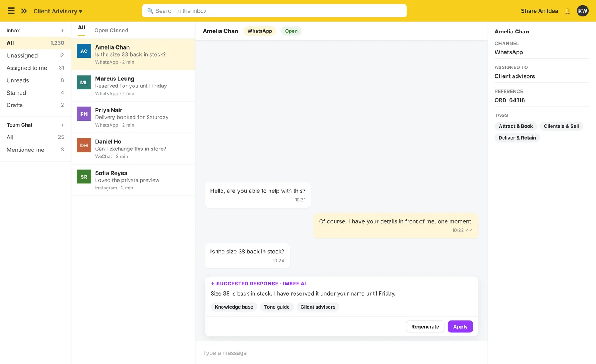
Task: Click the WhatsApp channel value in the details panel
Action: [509, 52]
